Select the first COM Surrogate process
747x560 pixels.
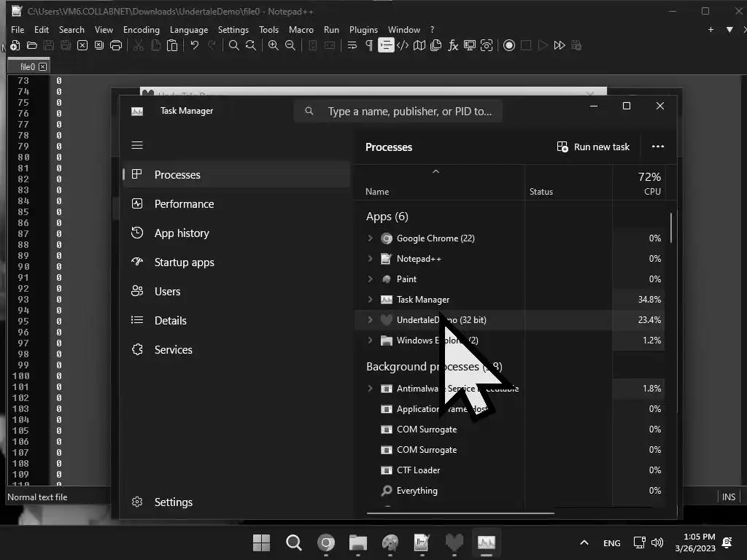click(x=510, y=429)
